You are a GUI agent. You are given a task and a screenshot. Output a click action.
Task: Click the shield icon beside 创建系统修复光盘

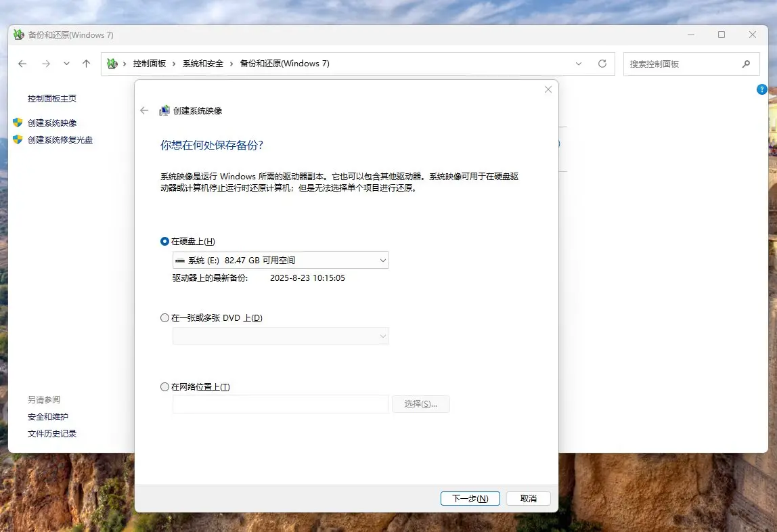pos(18,139)
